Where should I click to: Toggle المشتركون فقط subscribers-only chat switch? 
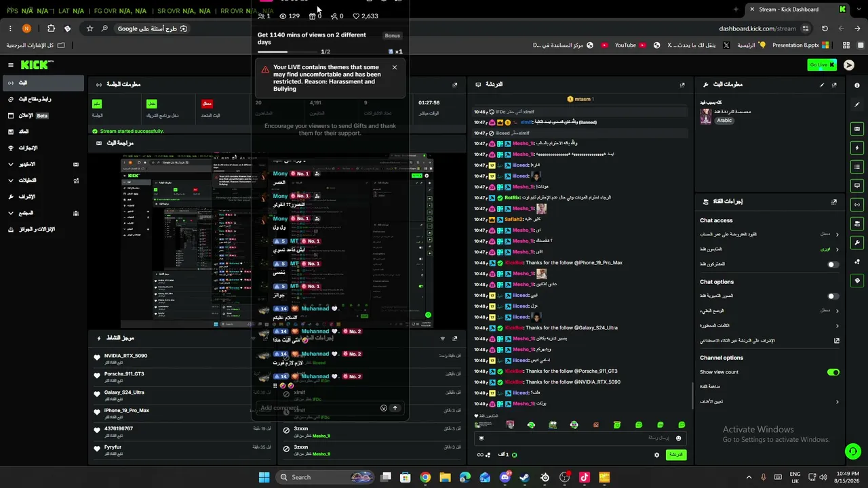coord(833,264)
